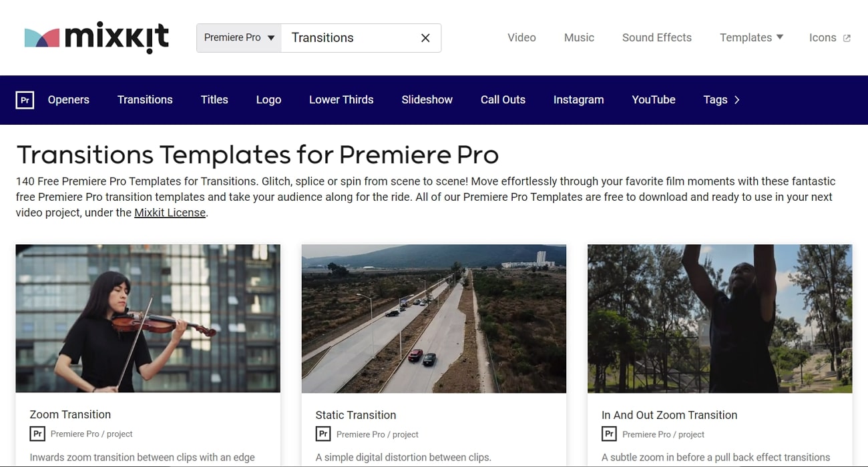Click Pr icon under Static Transition
The height and width of the screenshot is (467, 868).
coord(323,434)
